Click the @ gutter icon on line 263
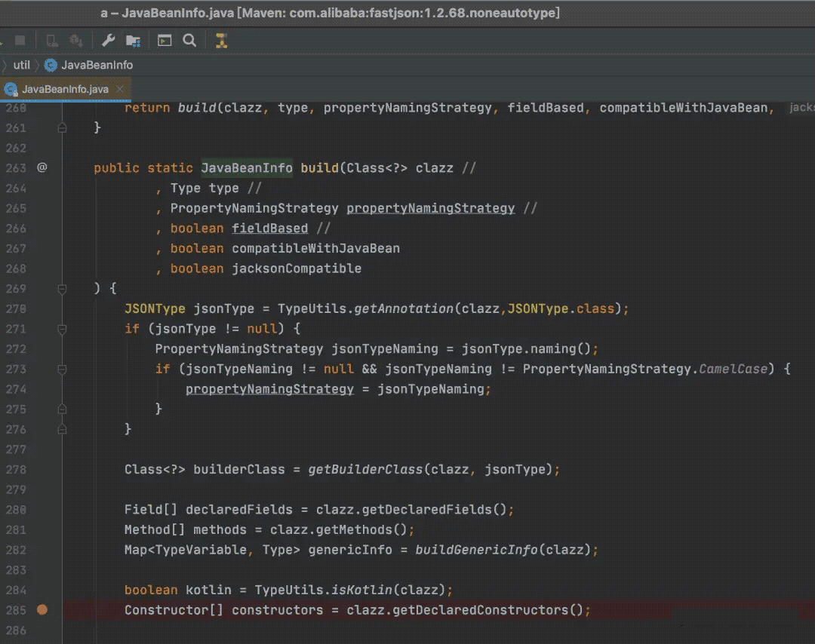815x644 pixels. coord(42,167)
